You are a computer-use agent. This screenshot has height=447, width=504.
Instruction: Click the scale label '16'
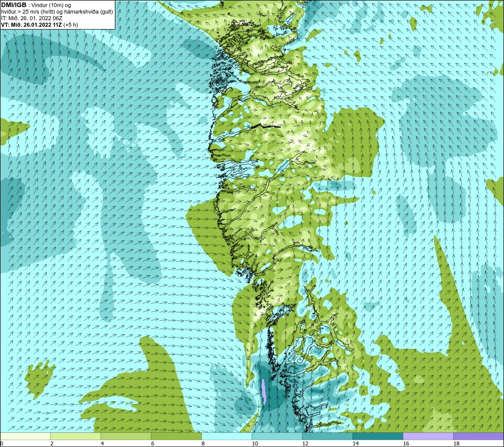coord(406,443)
